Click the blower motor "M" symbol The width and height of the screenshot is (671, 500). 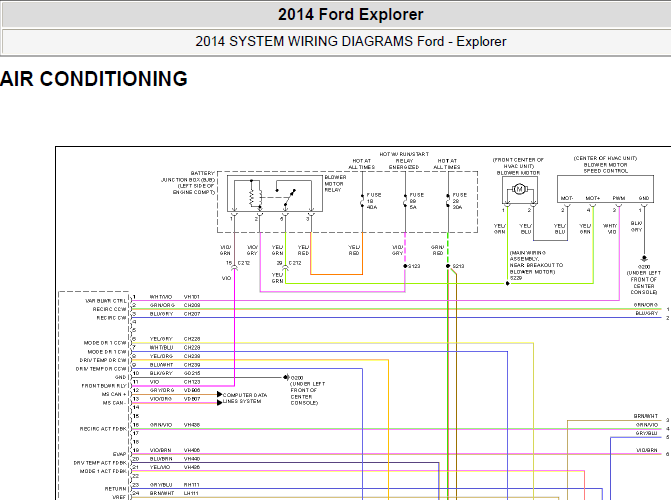[x=520, y=189]
